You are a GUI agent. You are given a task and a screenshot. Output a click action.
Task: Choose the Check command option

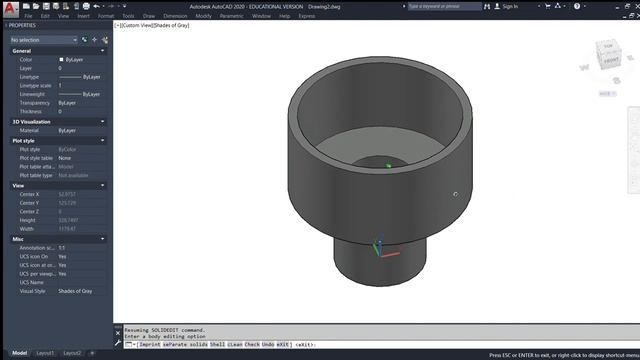pos(252,344)
